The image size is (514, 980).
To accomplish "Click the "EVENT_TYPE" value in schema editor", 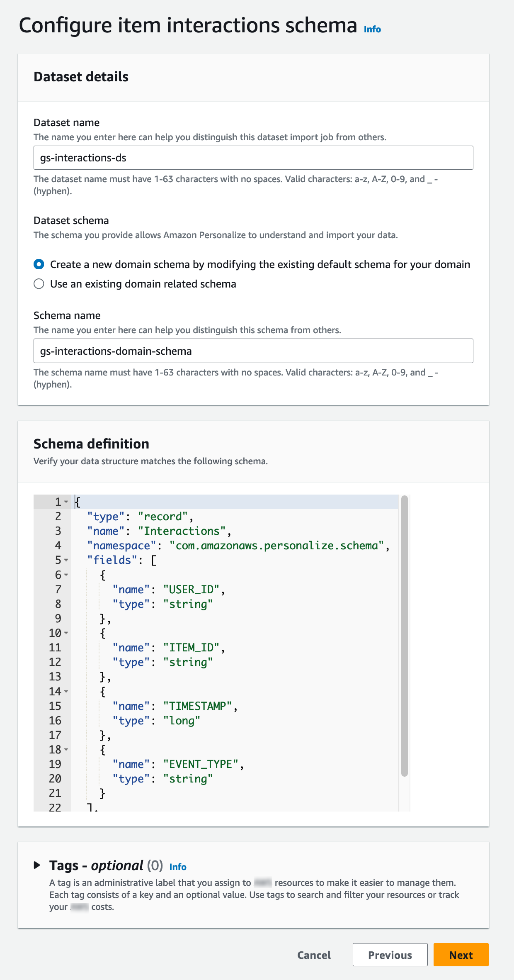I will 201,764.
